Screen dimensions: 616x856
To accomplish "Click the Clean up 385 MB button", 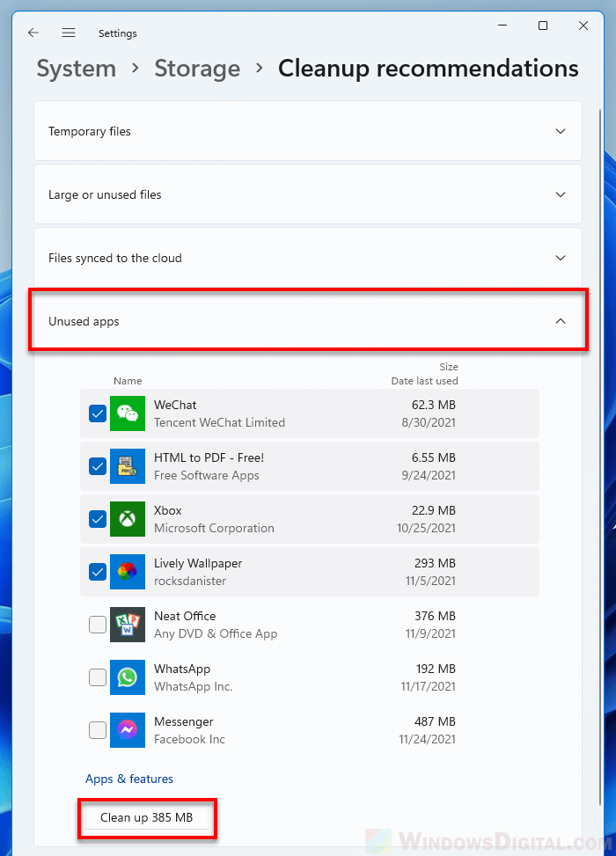I will pos(146,817).
